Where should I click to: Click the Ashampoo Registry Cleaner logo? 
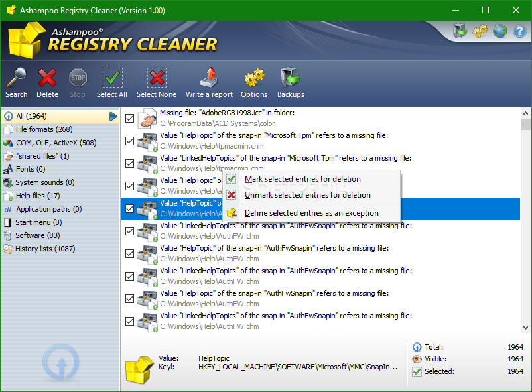[x=112, y=40]
